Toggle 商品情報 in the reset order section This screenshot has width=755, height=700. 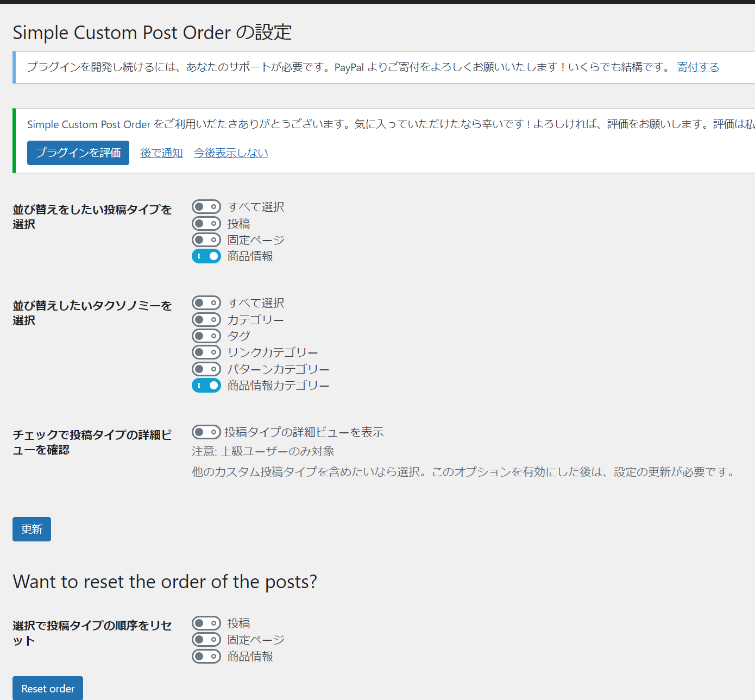[206, 656]
